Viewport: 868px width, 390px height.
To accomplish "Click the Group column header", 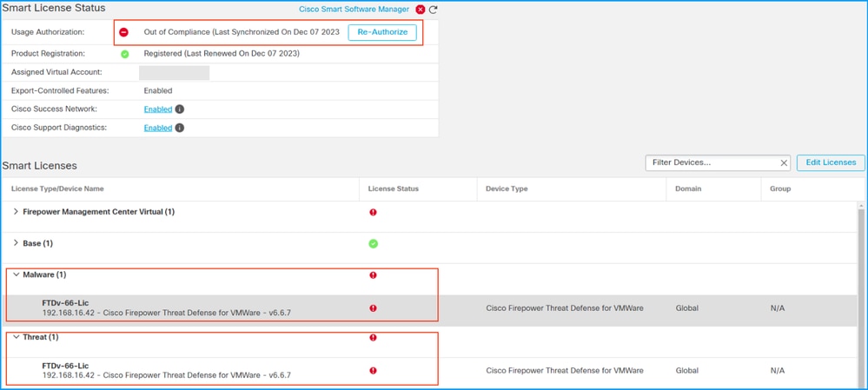I will click(x=780, y=188).
